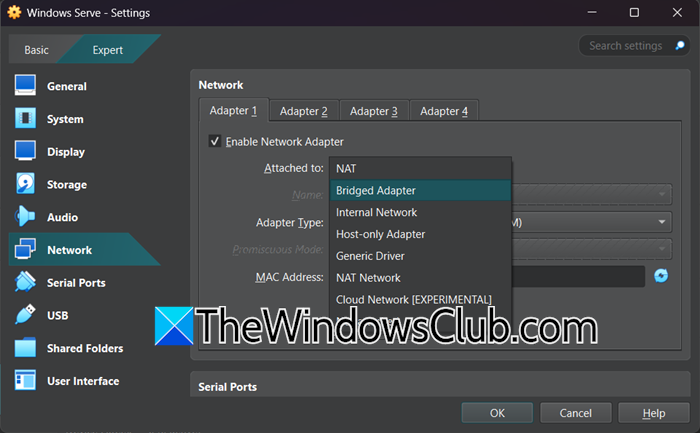Select the Storage disk icon
The image size is (700, 433).
coord(26,184)
